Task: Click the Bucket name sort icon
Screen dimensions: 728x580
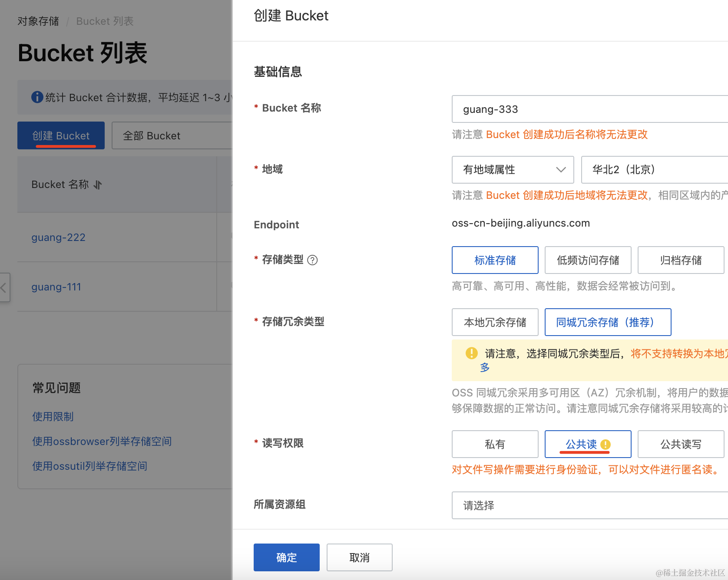Action: pos(98,185)
